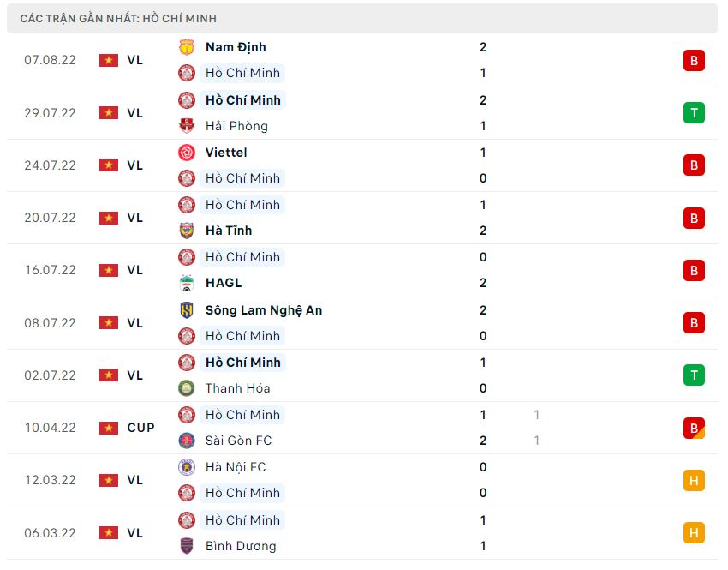
Task: Click the Sông Lam Nghệ An crest
Action: click(x=186, y=310)
